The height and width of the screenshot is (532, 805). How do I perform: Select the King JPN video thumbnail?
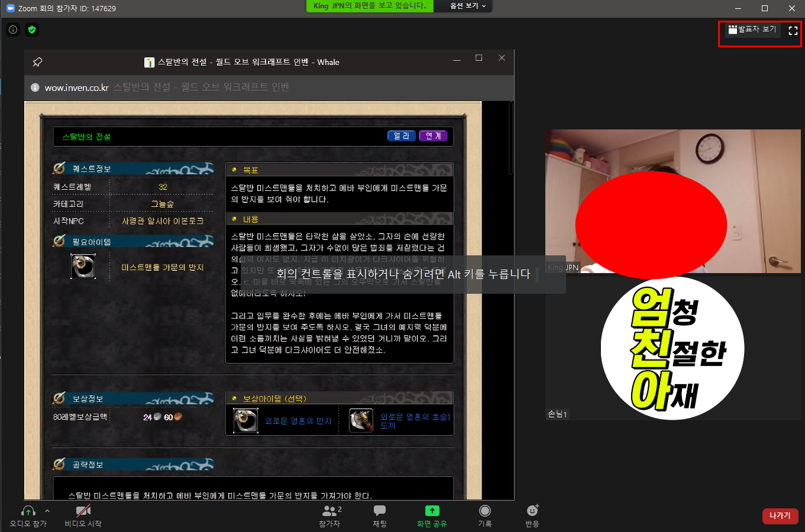[673, 202]
